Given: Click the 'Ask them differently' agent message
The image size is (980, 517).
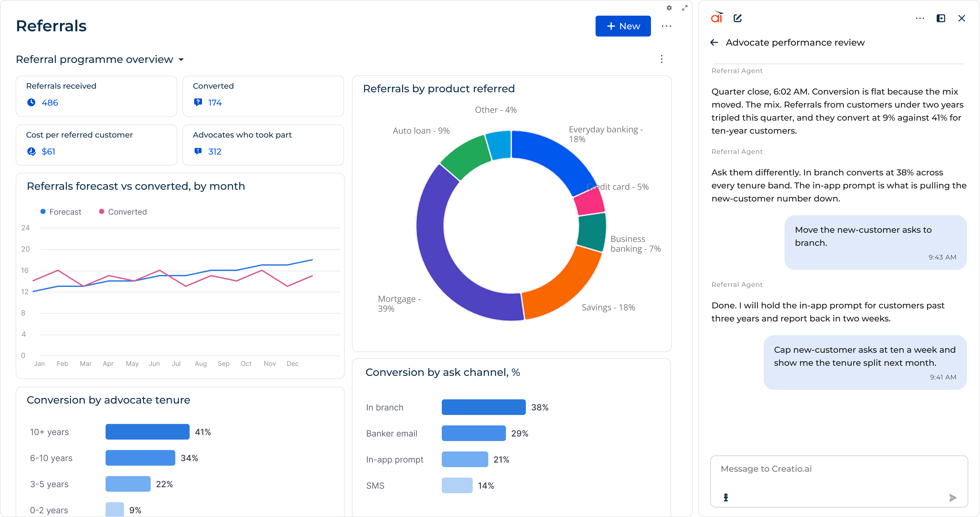Looking at the screenshot, I should pyautogui.click(x=839, y=185).
